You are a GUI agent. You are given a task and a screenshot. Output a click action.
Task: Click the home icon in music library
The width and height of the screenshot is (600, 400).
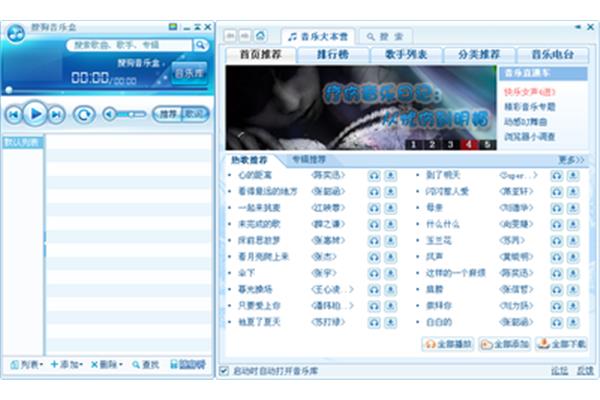click(261, 36)
